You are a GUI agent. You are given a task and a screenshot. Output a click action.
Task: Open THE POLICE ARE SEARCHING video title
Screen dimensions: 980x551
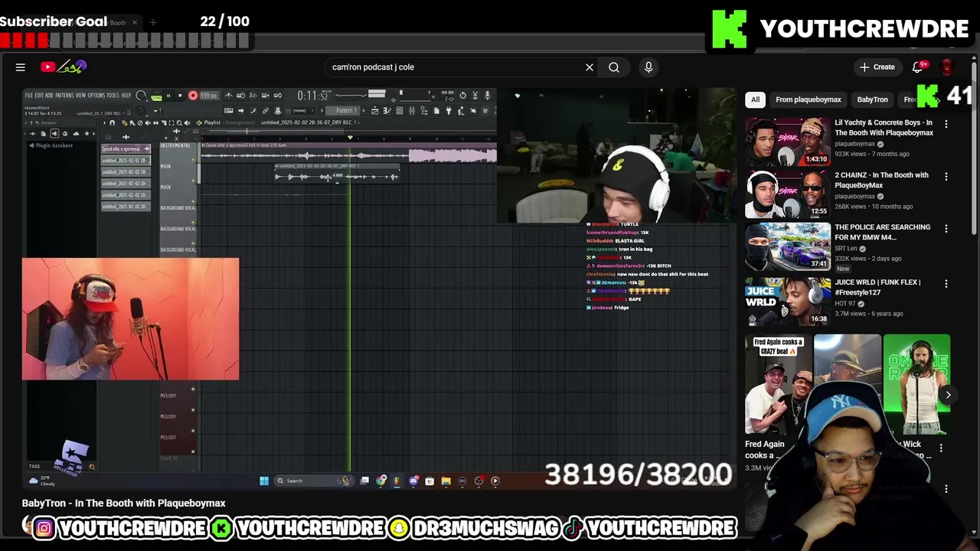point(883,232)
